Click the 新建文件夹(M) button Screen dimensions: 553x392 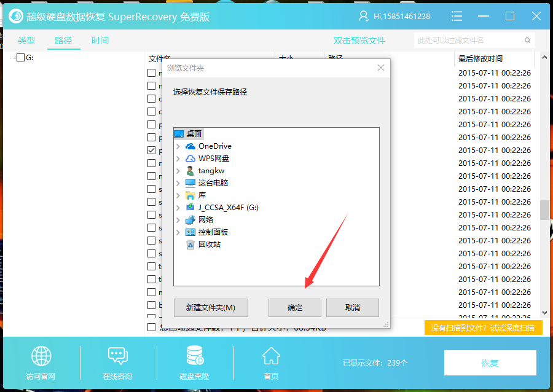pos(211,308)
